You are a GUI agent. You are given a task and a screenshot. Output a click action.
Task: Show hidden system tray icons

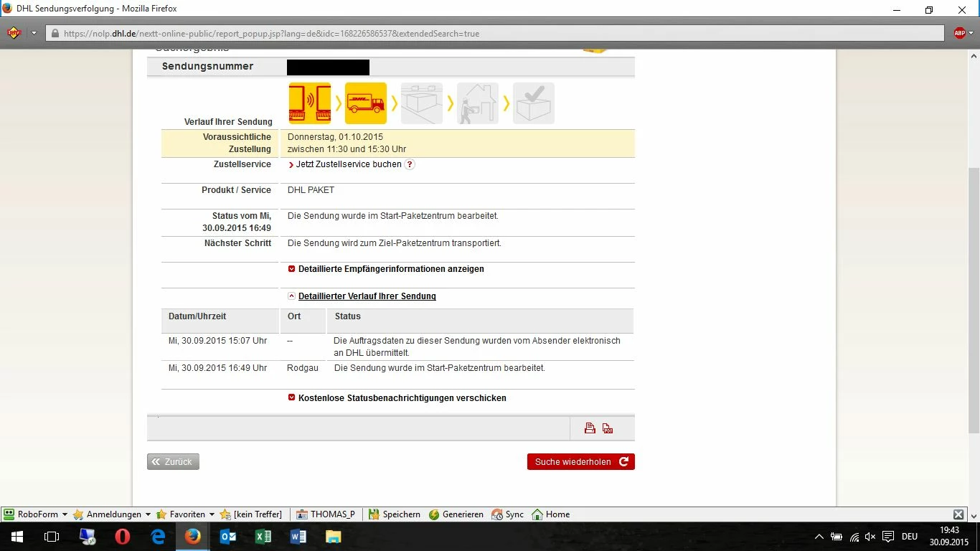[x=819, y=537]
